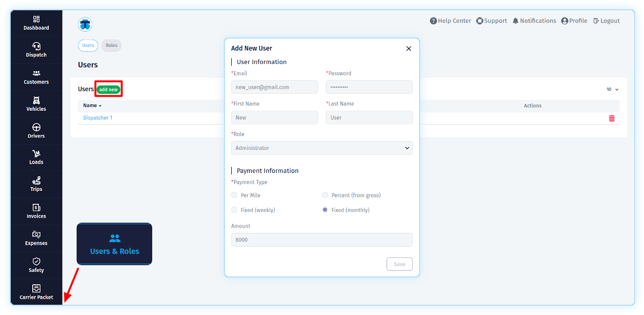644x315 pixels.
Task: Open the Dispatch headset icon in sidebar
Action: click(x=36, y=46)
